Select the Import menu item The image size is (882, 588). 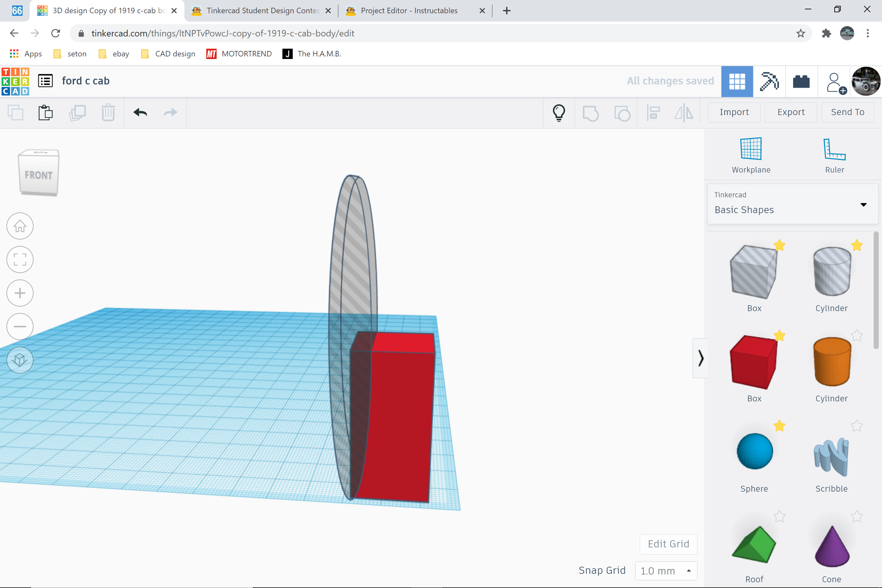(734, 112)
